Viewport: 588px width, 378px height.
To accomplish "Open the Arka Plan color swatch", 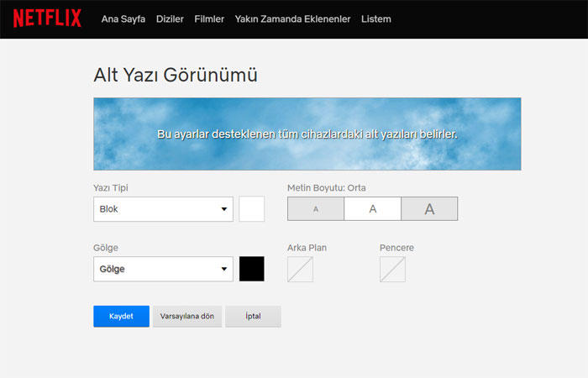I will (x=301, y=270).
